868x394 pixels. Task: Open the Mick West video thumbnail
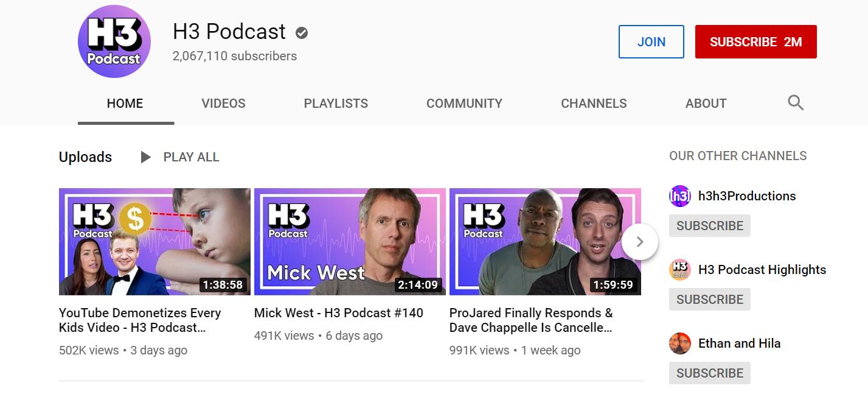click(350, 242)
